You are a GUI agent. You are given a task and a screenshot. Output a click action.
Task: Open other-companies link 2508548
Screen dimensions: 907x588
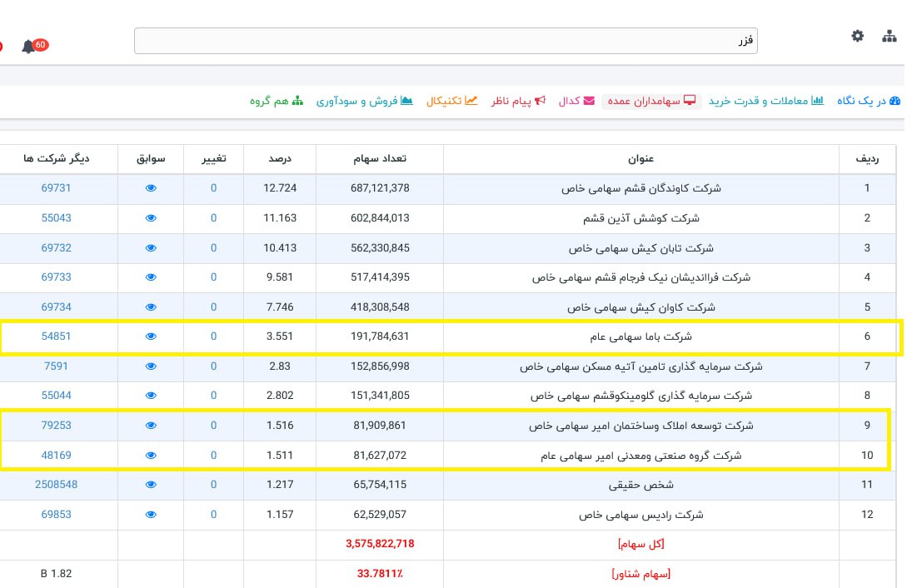click(x=56, y=485)
